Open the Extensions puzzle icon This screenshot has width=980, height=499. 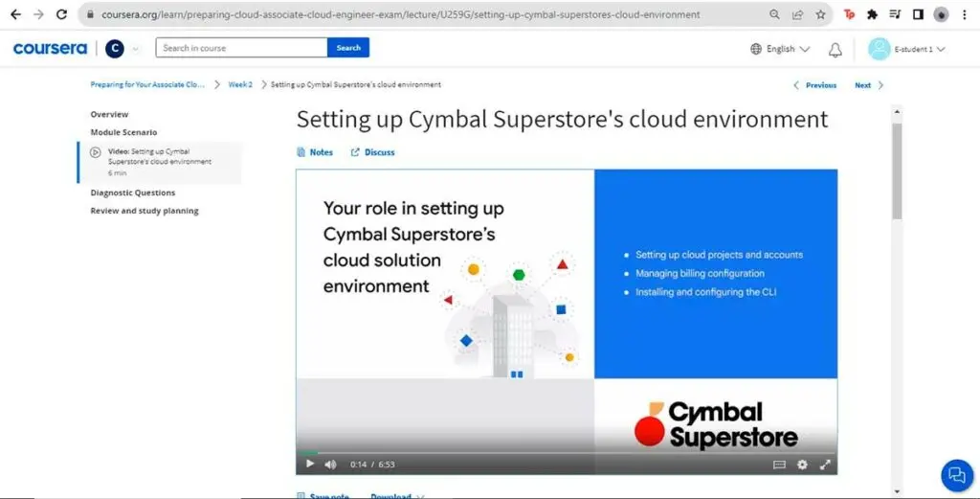click(x=872, y=14)
